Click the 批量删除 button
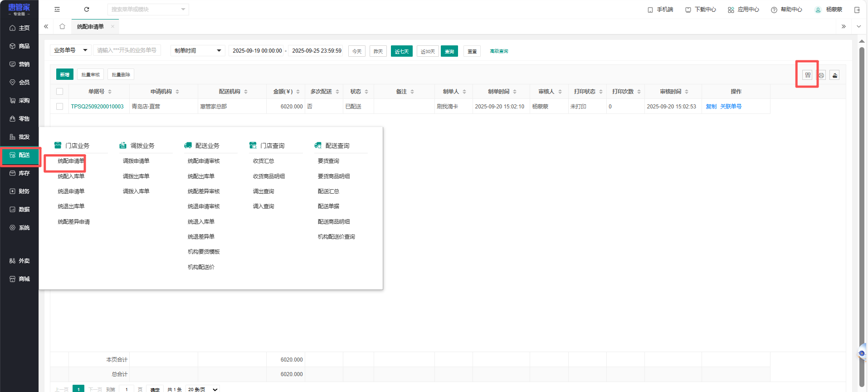868x392 pixels. point(121,74)
